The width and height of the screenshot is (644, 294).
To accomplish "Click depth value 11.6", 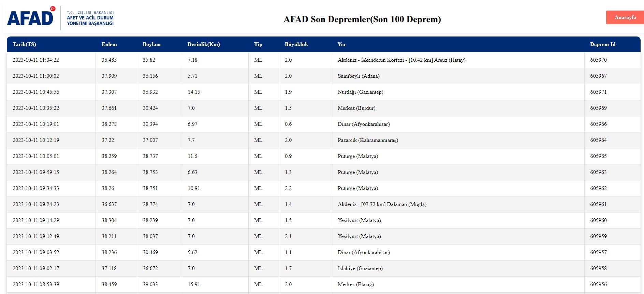I will pos(192,156).
